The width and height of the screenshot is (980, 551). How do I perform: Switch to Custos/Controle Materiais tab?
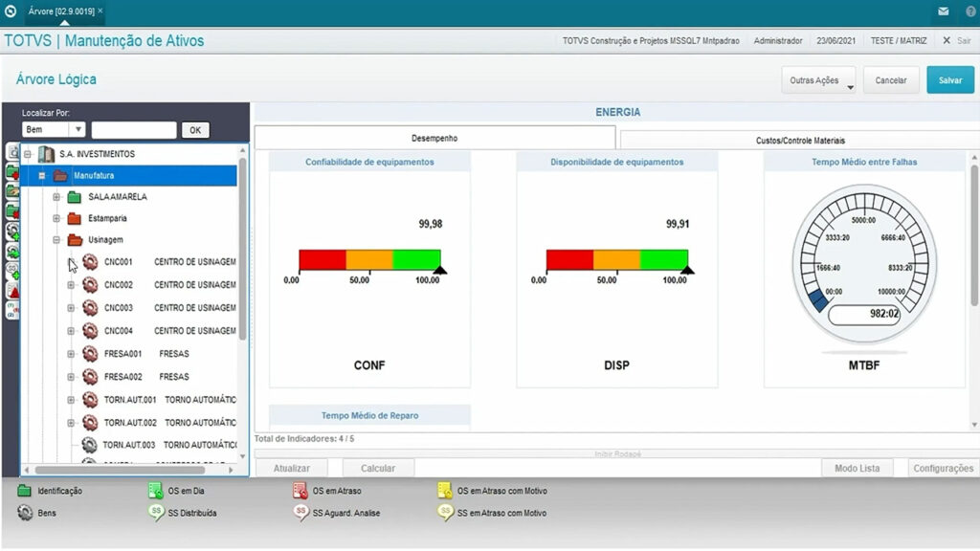pyautogui.click(x=800, y=141)
